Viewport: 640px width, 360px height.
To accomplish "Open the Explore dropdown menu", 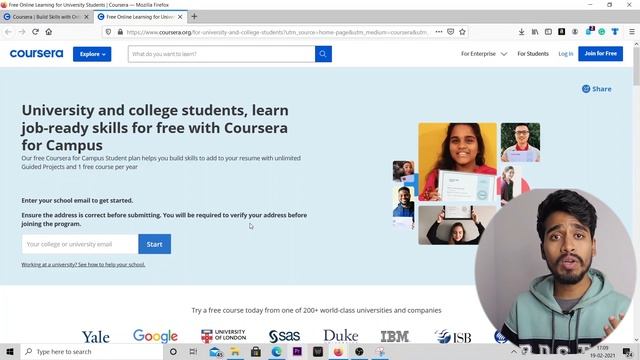I will [92, 54].
